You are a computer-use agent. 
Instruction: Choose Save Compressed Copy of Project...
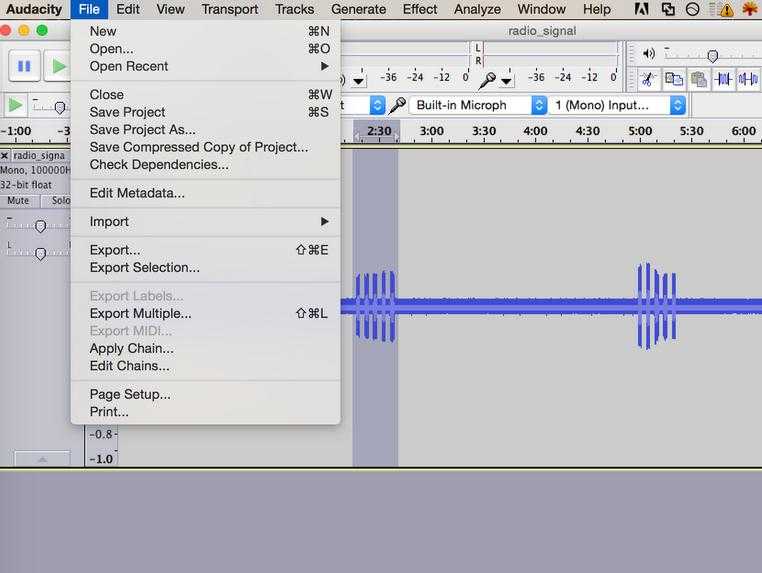point(206,147)
